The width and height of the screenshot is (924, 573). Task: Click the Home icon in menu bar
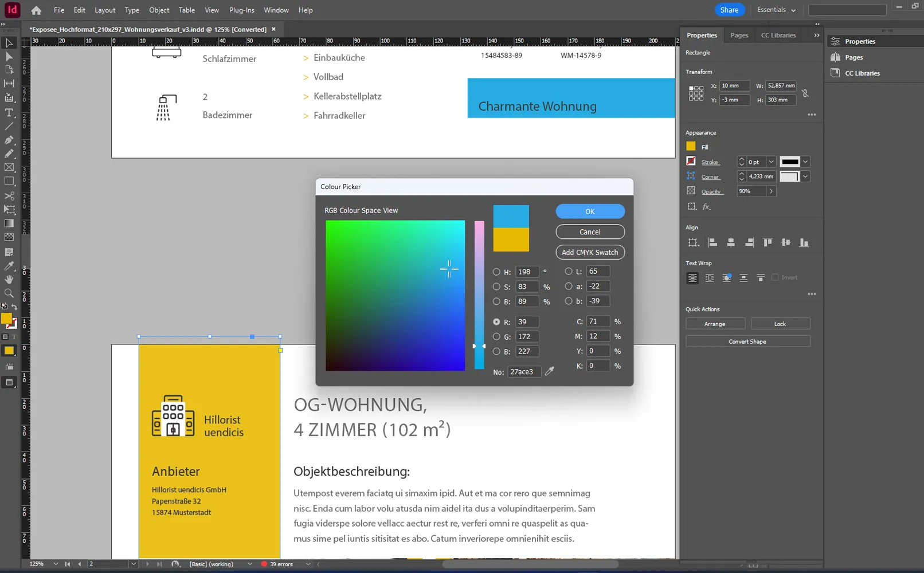(x=36, y=10)
